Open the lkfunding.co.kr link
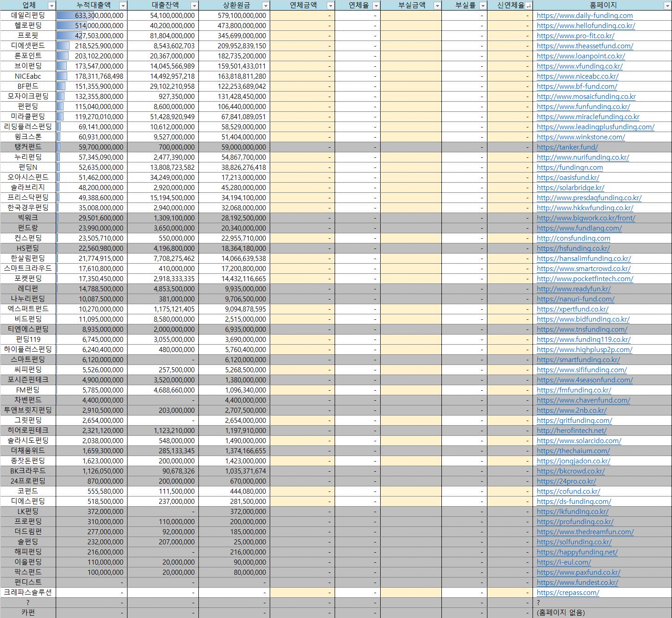Viewport: 672px width, 618px height. pyautogui.click(x=573, y=512)
